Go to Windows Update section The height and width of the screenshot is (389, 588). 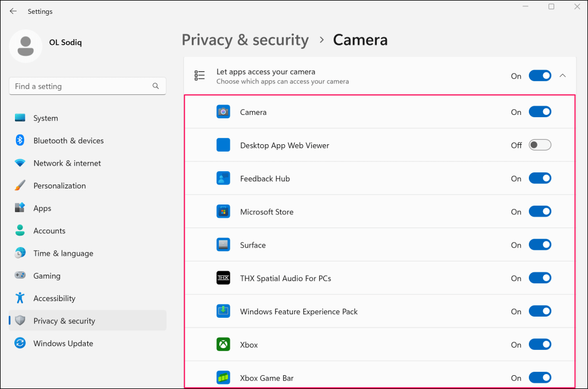pos(63,344)
